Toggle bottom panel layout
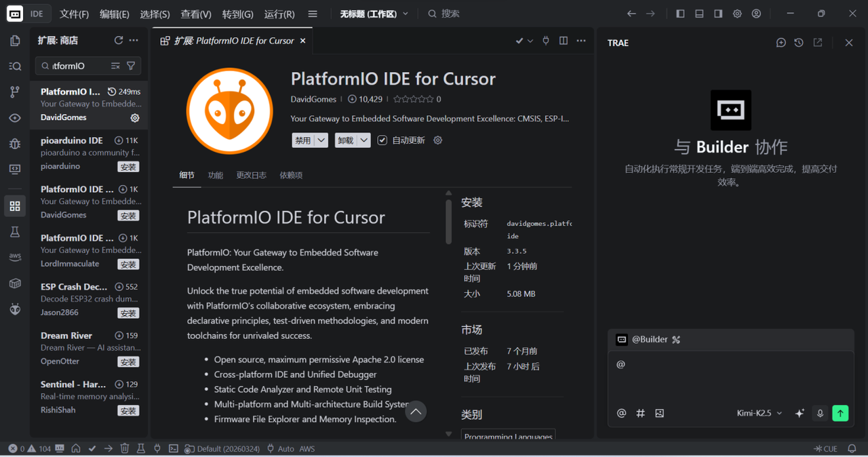868x457 pixels. coord(699,14)
